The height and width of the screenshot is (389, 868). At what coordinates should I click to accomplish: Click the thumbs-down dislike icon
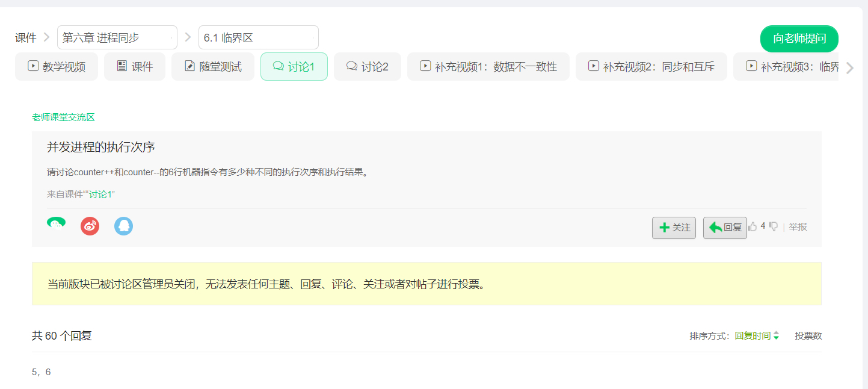pos(774,226)
